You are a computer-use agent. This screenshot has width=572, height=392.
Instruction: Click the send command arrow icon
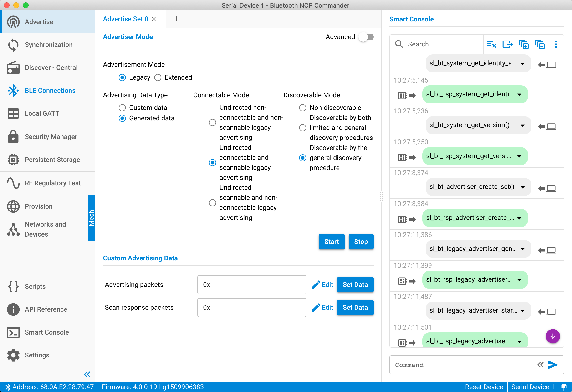pyautogui.click(x=553, y=365)
